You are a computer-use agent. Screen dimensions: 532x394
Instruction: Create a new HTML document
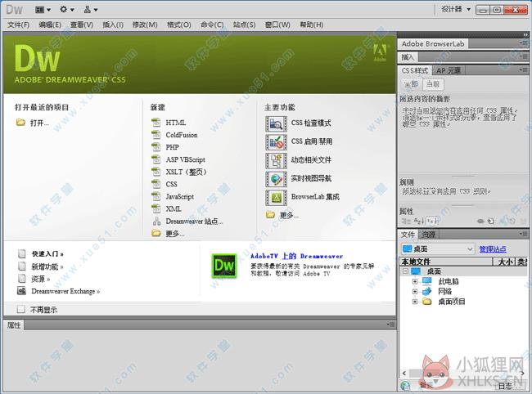click(x=175, y=123)
